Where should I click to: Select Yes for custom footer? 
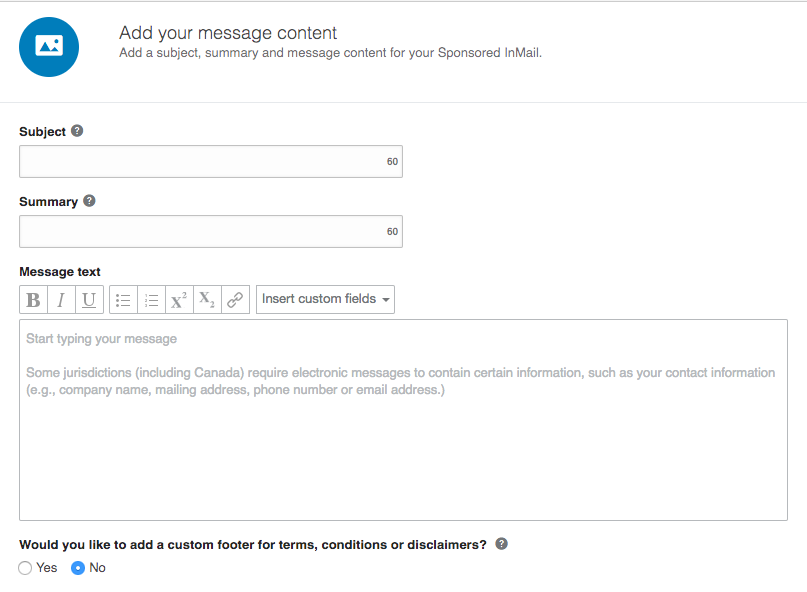25,568
